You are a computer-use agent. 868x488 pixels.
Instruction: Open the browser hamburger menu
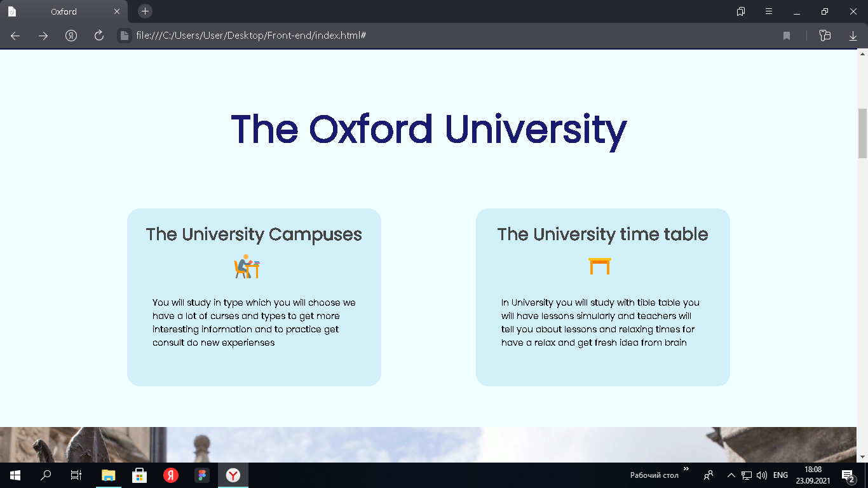(769, 11)
